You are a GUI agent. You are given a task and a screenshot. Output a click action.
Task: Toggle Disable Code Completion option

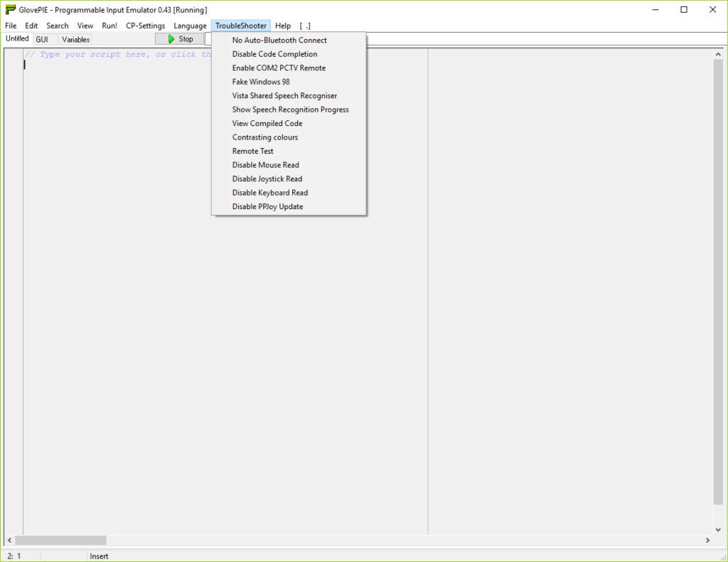click(x=289, y=54)
